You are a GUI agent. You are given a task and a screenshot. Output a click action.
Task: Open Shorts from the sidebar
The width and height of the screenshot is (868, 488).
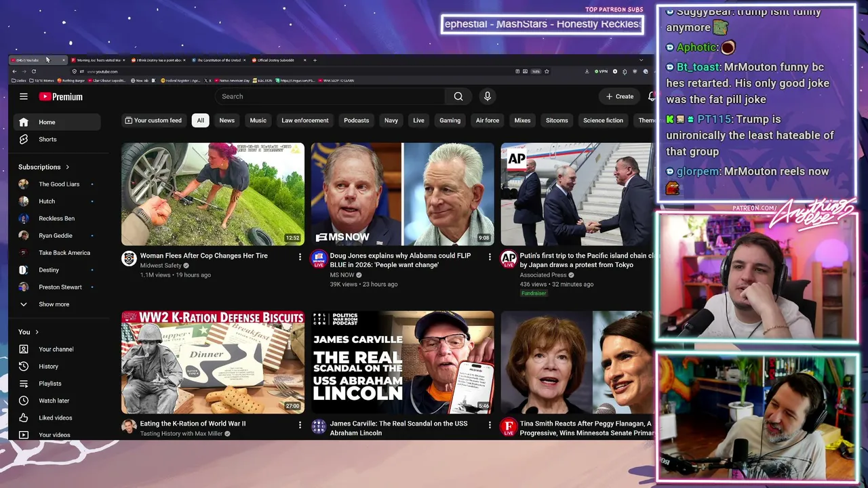point(57,139)
